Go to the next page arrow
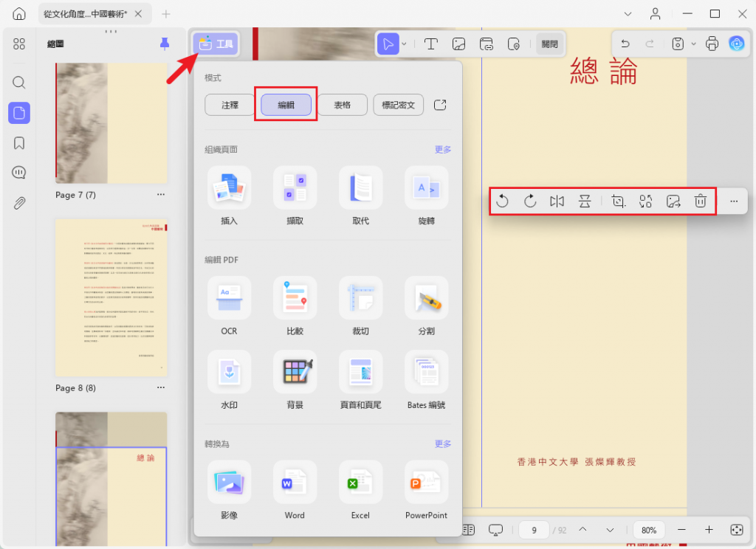 point(610,530)
